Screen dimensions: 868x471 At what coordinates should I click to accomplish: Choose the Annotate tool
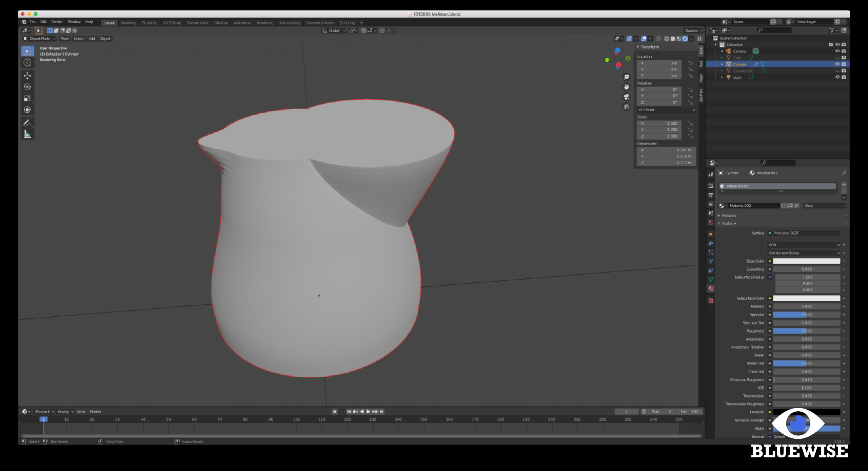27,123
